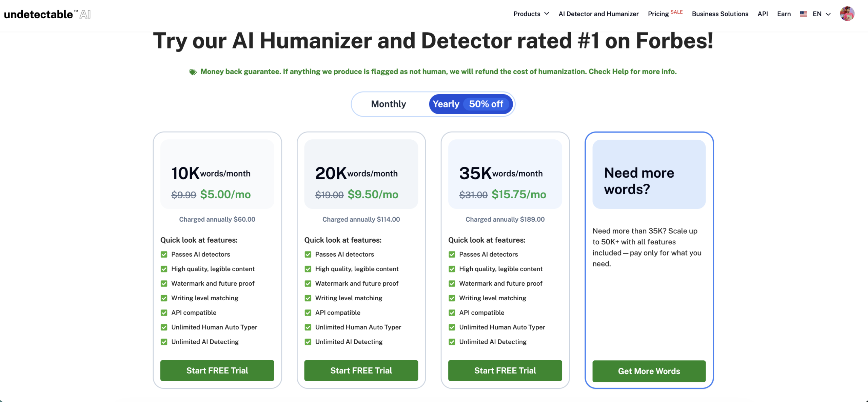Click the $9.50/mo price
Screen dimensions: 868x402
coord(373,194)
